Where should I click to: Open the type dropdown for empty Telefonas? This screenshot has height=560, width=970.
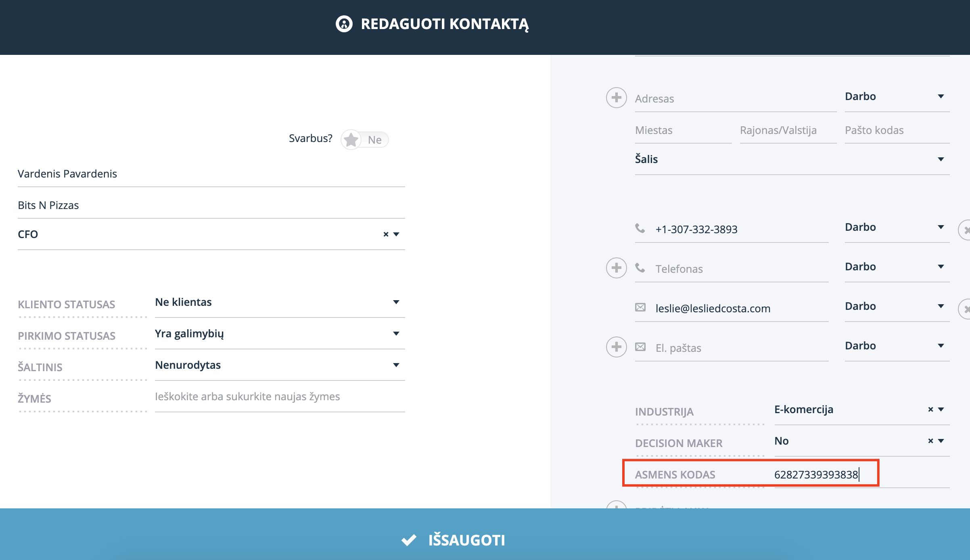pos(897,267)
